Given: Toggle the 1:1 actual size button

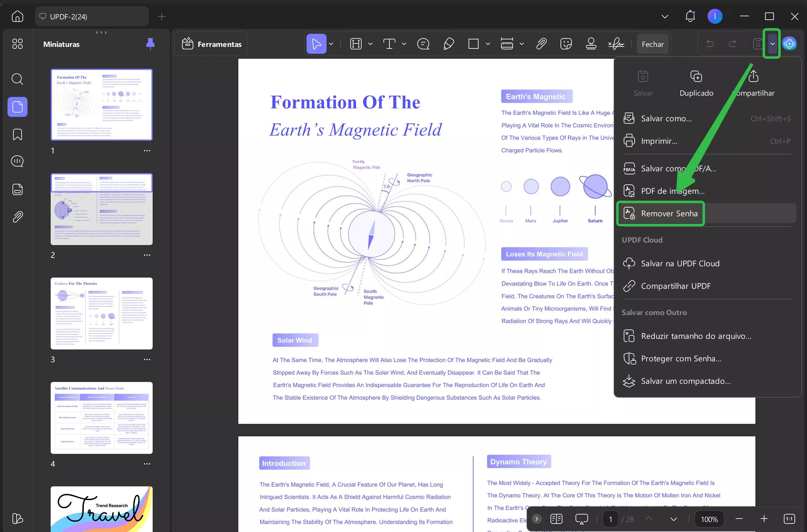Looking at the screenshot, I should (x=789, y=519).
